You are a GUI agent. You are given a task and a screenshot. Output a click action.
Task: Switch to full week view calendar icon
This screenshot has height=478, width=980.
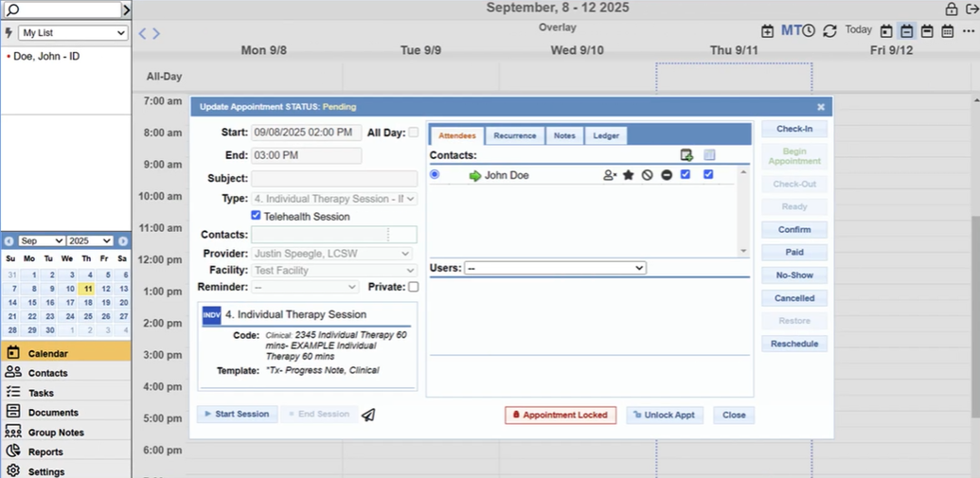tap(928, 30)
